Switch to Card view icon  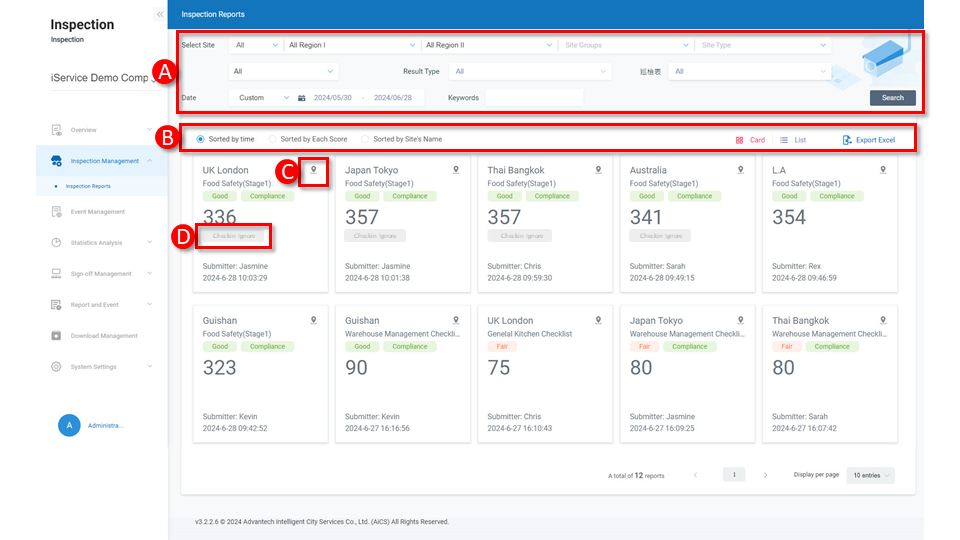[x=740, y=140]
